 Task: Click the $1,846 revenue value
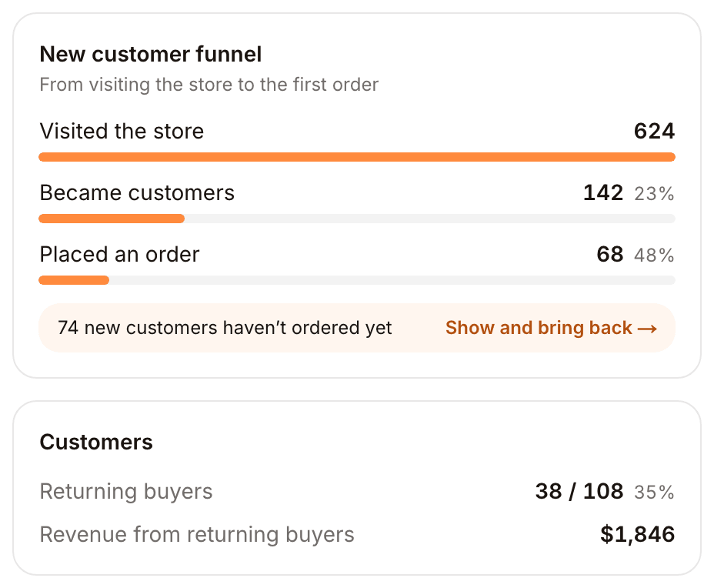(638, 534)
